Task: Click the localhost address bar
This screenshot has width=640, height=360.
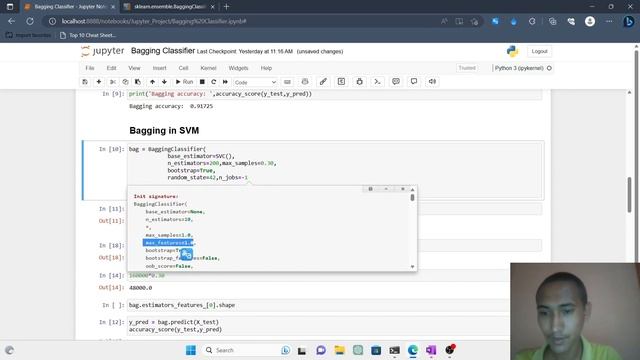Action: [245, 21]
